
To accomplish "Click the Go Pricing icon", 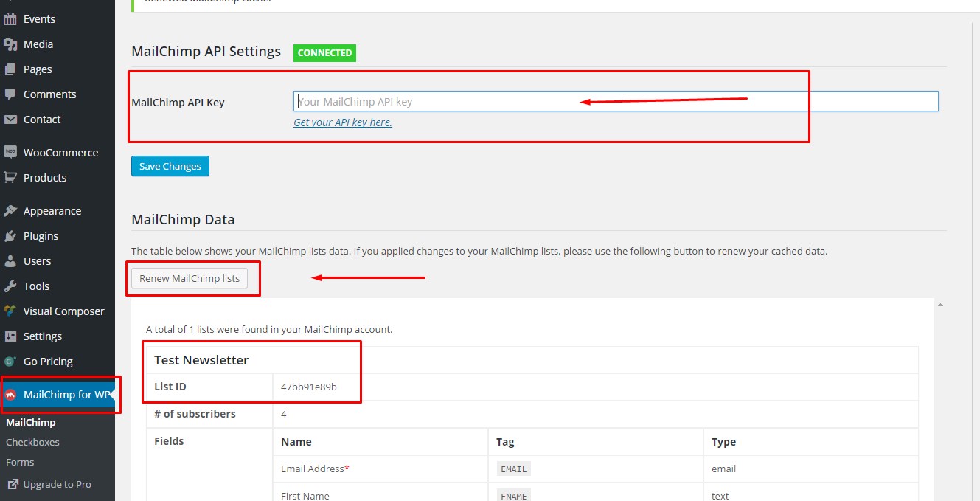I will tap(10, 362).
